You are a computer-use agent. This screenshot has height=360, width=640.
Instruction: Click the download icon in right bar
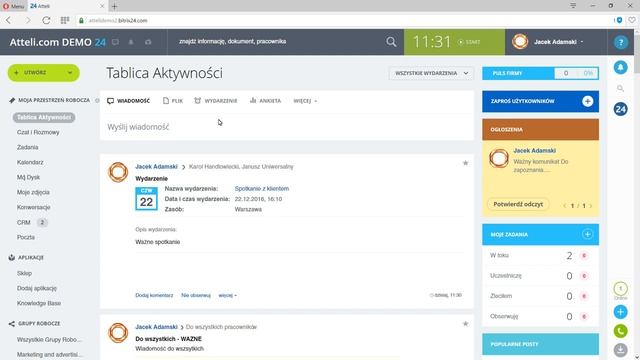620,350
